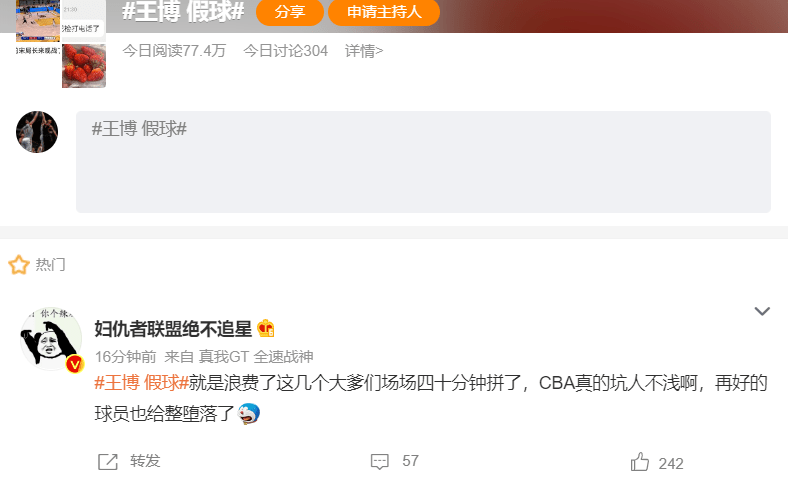Screen dimensions: 788x485
Task: Select the 热门 star icon
Action: [x=19, y=264]
